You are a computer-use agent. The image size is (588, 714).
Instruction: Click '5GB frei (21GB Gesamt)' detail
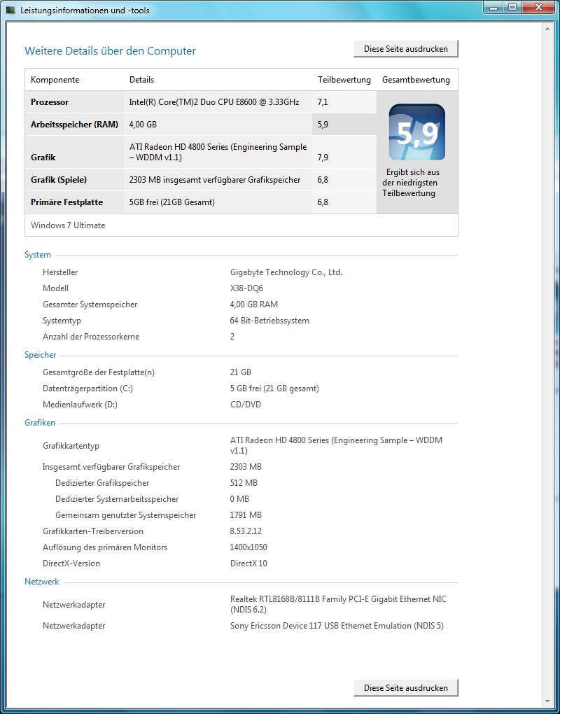(171, 202)
